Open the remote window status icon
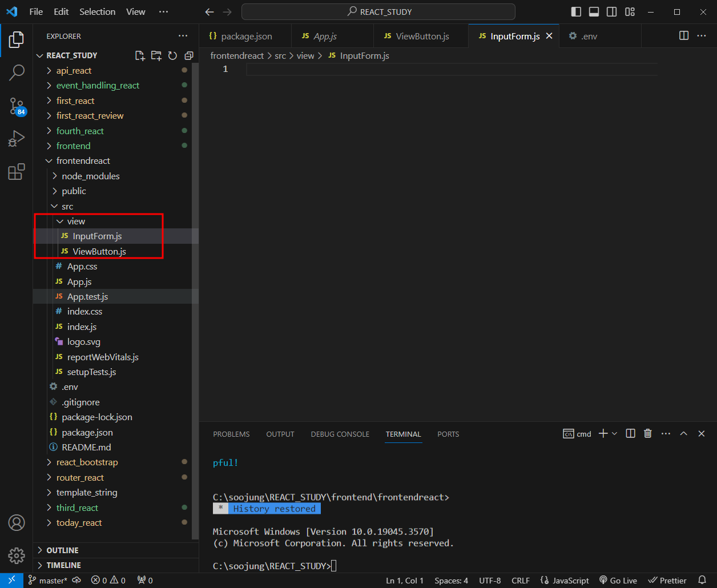The width and height of the screenshot is (717, 588). click(x=11, y=580)
